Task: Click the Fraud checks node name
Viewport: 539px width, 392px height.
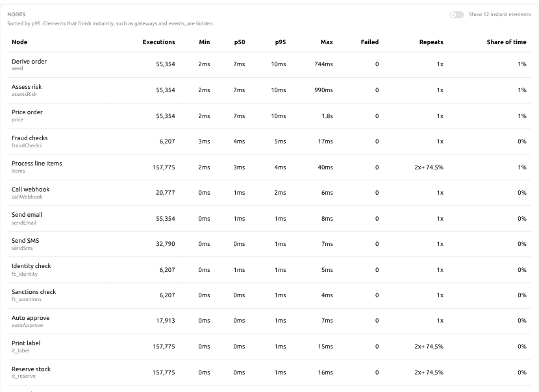Action: pos(30,138)
